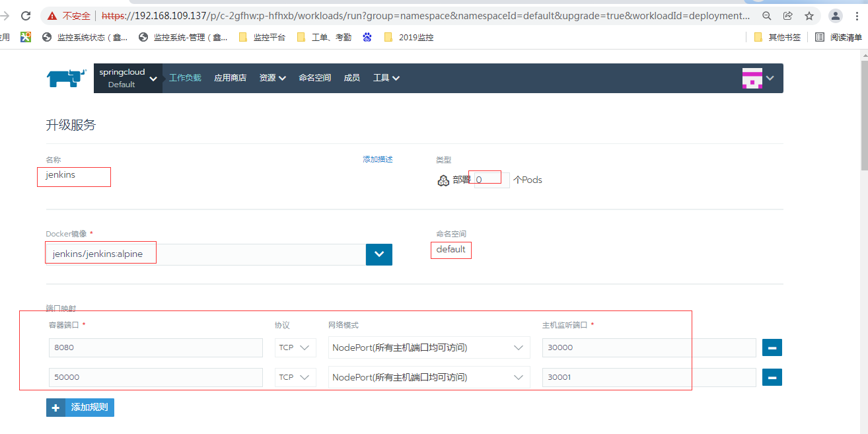Click the 添加描述 link
868x434 pixels.
tap(378, 159)
